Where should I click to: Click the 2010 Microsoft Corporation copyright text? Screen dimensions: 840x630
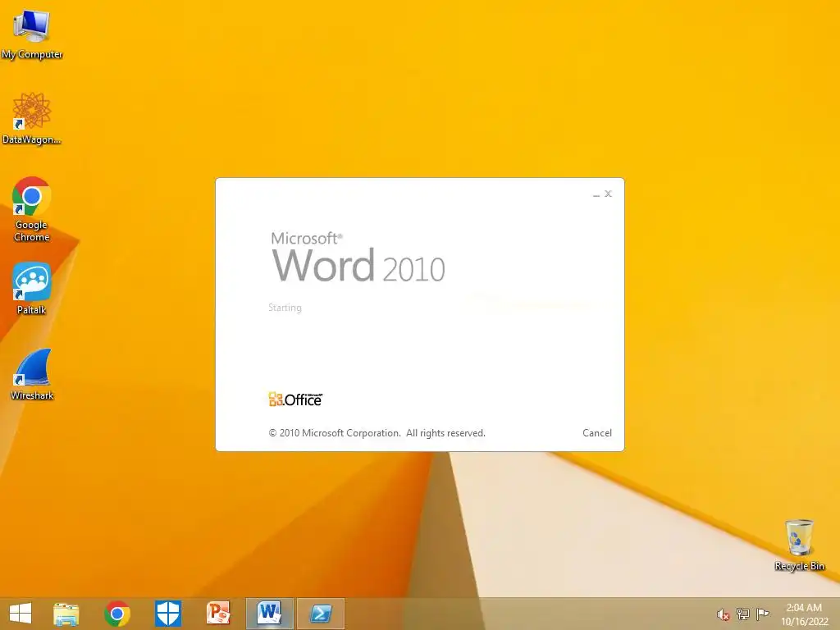(x=377, y=433)
